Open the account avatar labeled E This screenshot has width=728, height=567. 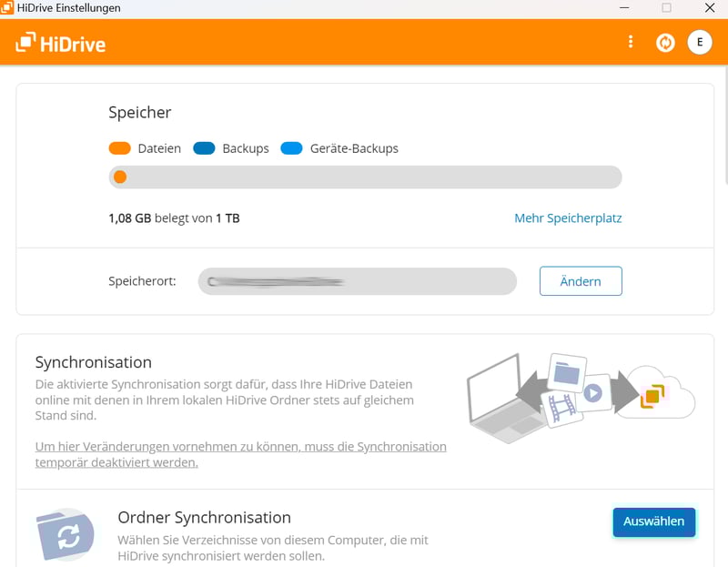click(x=700, y=42)
